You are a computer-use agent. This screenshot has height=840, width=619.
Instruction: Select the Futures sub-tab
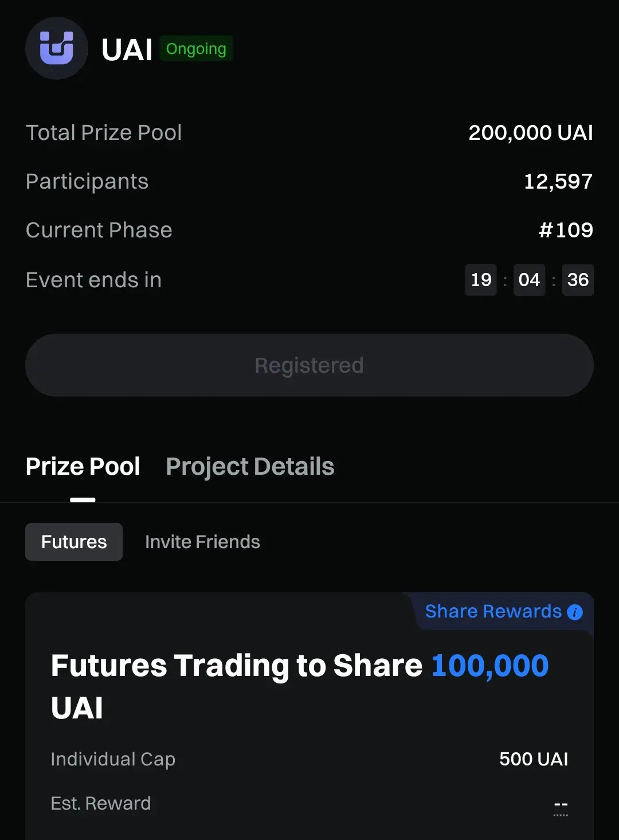point(74,542)
